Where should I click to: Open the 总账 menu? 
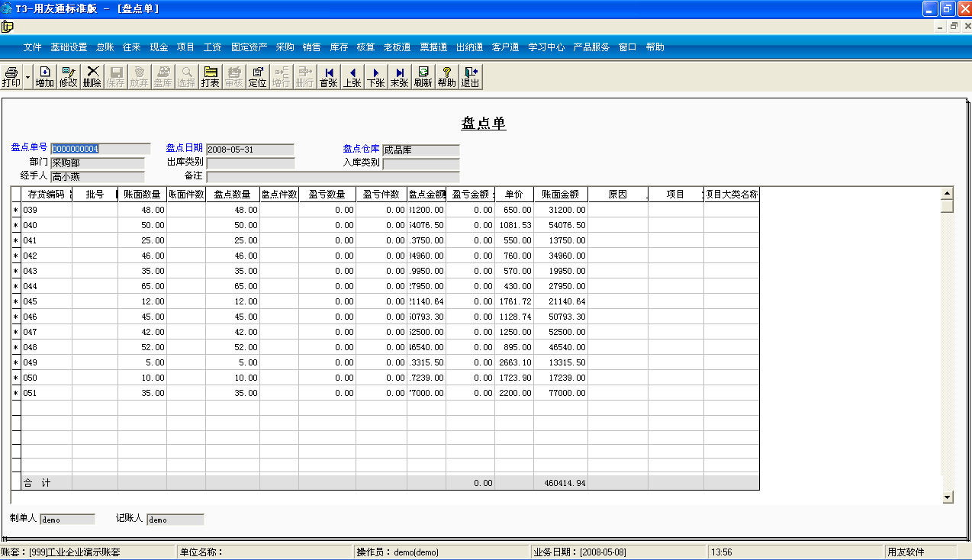pos(105,47)
